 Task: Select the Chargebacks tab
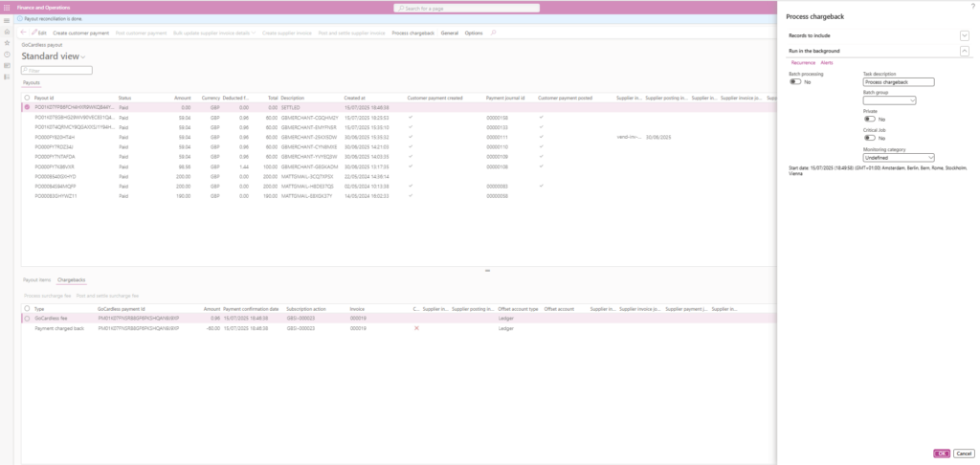(x=72, y=280)
